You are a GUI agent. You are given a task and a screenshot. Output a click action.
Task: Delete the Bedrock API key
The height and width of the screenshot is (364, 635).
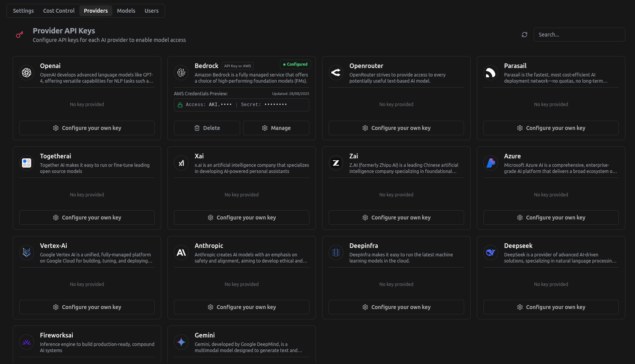click(207, 128)
